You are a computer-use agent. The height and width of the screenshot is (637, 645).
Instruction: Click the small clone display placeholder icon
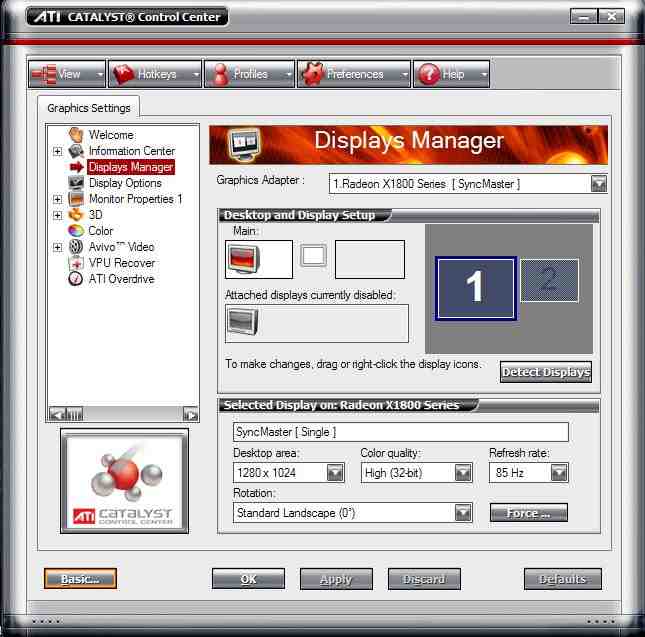[x=313, y=255]
